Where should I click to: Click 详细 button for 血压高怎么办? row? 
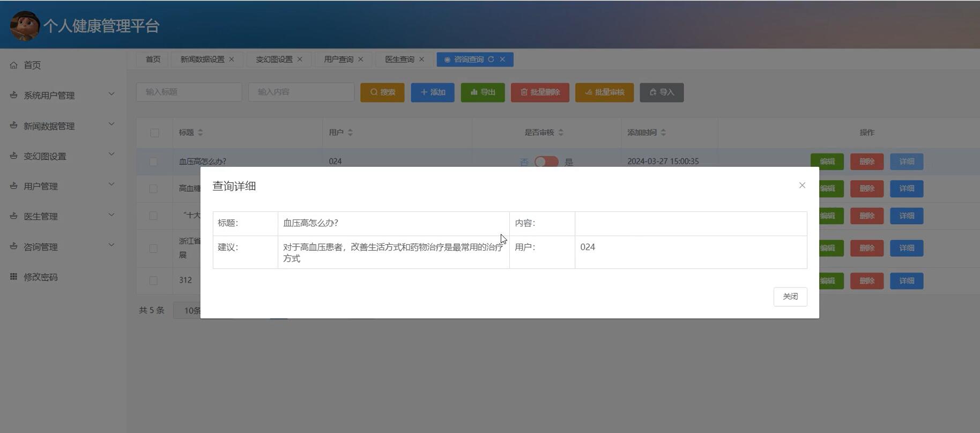(x=907, y=162)
